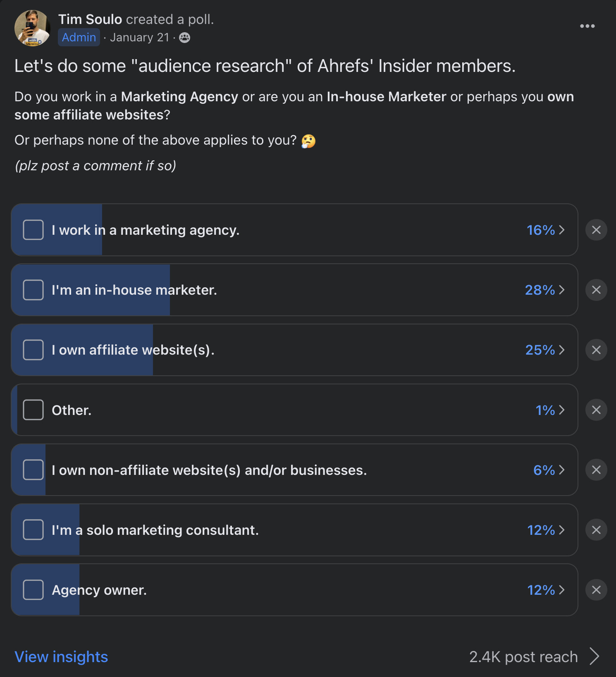Expand the 2.4K post reach chevron
Screen dimensions: 616x677
pyautogui.click(x=595, y=656)
